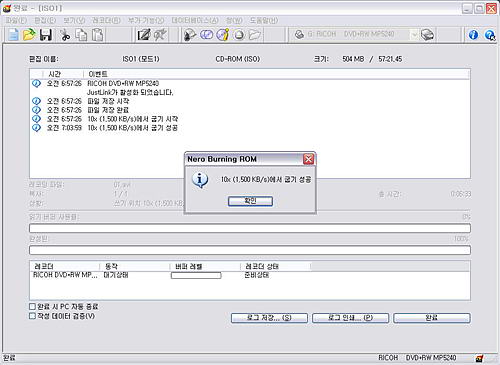Select the JustLink가 활성화 되었습니다 log line
The height and width of the screenshot is (365, 500).
130,92
